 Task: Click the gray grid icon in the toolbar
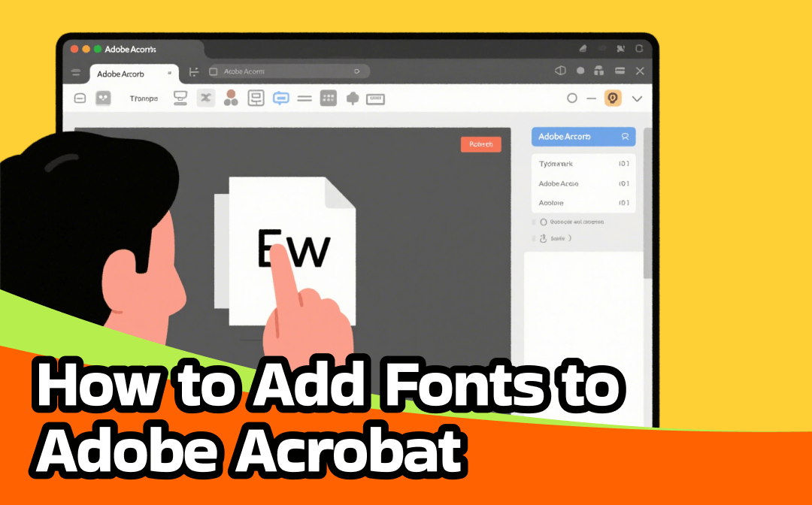click(x=329, y=98)
